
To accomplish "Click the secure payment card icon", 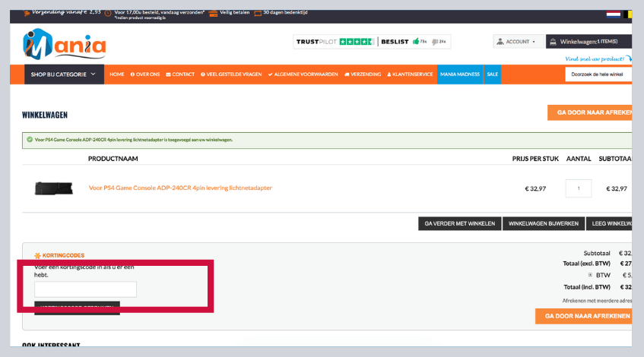I will pyautogui.click(x=213, y=13).
